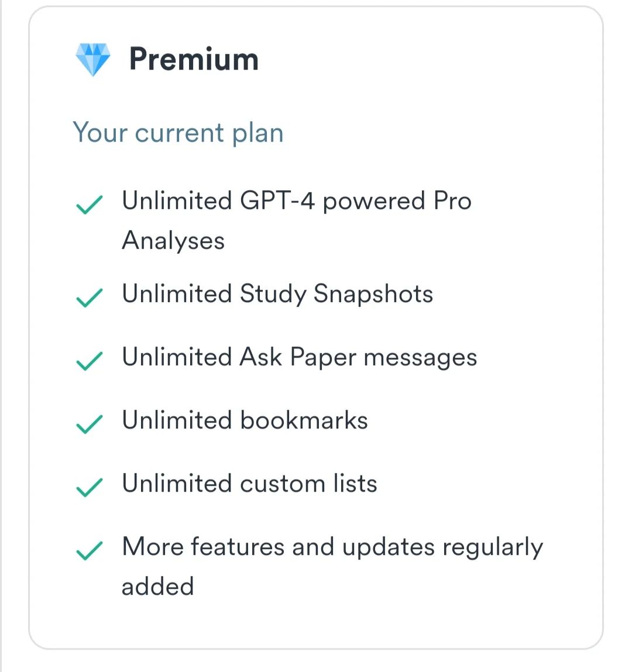
Task: Click the checkmark beside Unlimited bookmarks
Action: 90,424
